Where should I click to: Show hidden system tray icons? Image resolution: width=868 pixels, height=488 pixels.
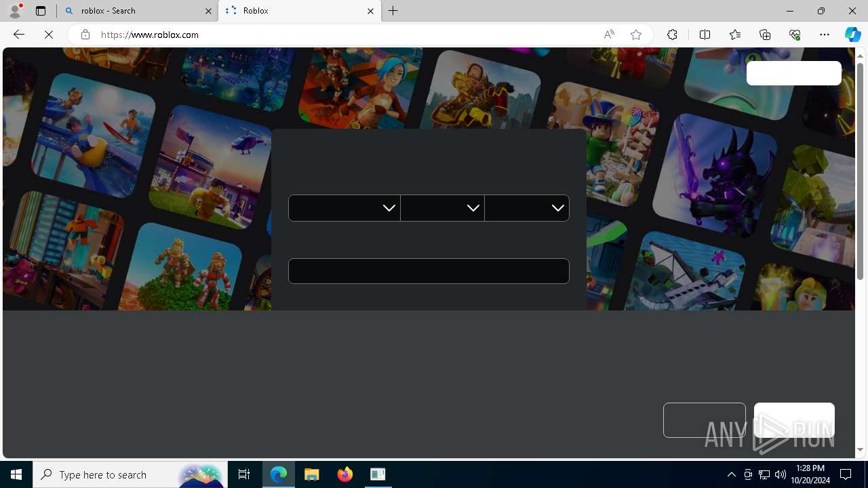731,474
